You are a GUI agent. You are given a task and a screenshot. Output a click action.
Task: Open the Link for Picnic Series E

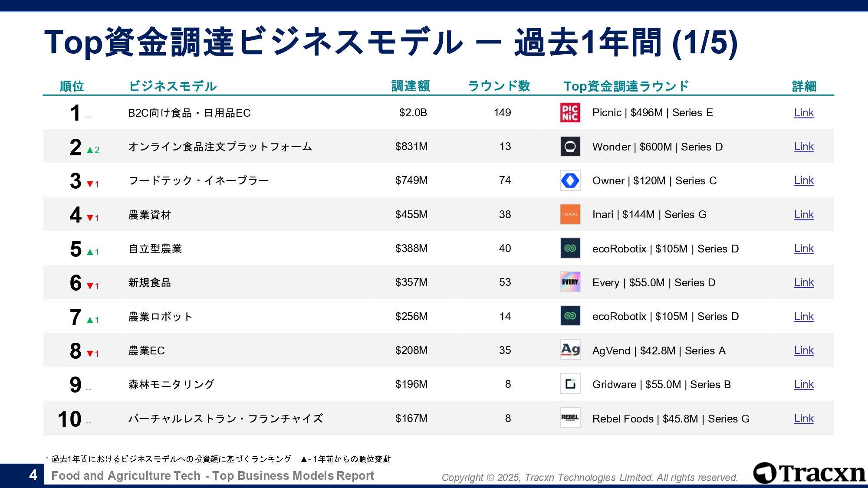coord(803,113)
